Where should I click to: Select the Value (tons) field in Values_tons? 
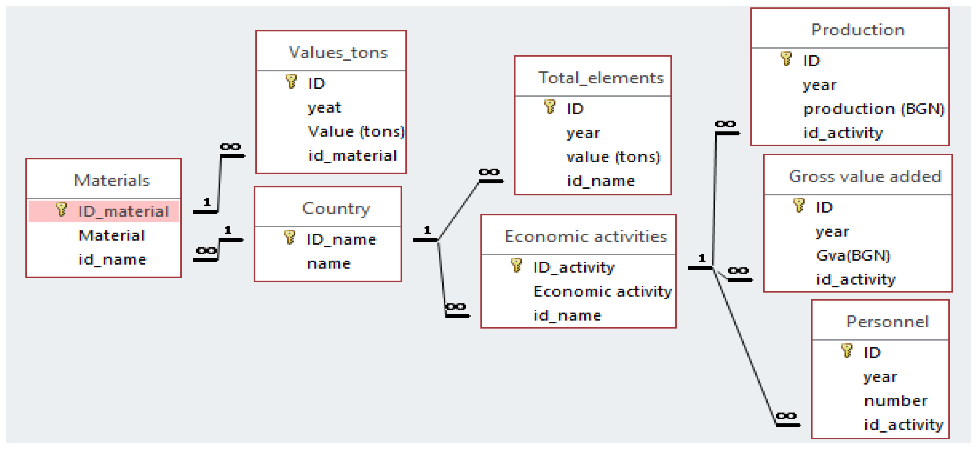[356, 132]
